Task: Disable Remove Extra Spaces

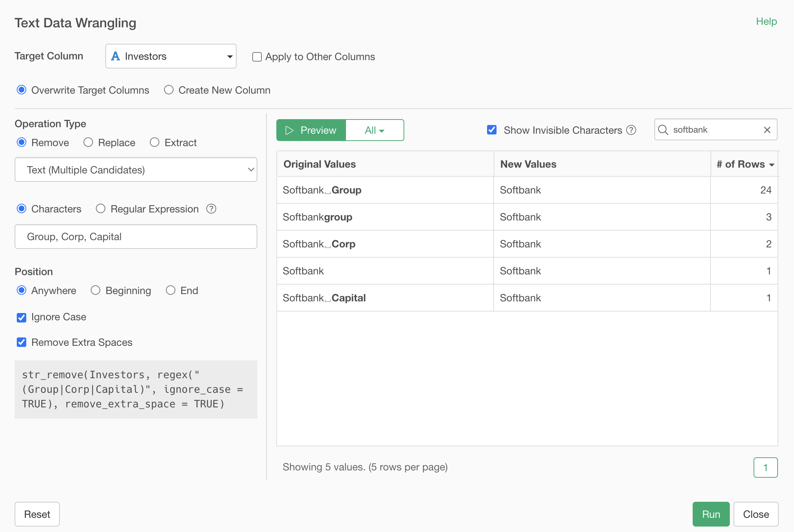Action: pyautogui.click(x=22, y=342)
